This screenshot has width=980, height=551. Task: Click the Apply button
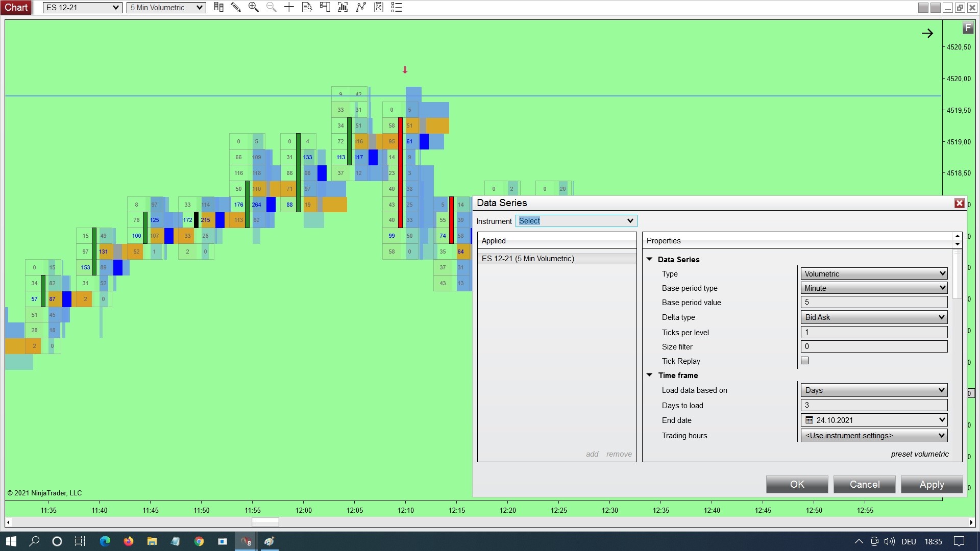click(x=932, y=484)
